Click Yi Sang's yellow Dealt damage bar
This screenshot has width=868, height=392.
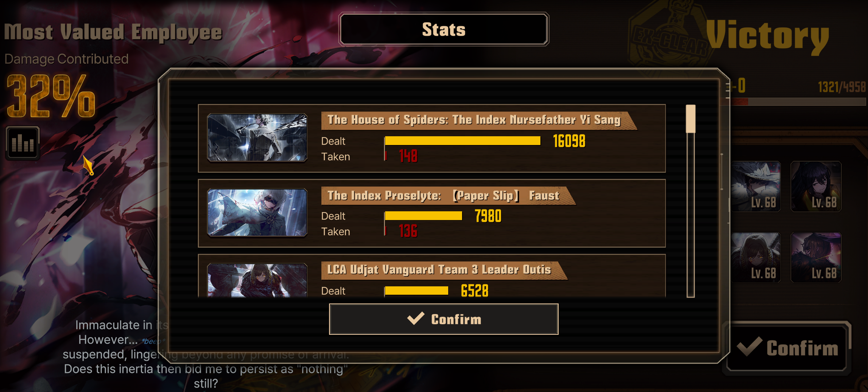(x=462, y=141)
